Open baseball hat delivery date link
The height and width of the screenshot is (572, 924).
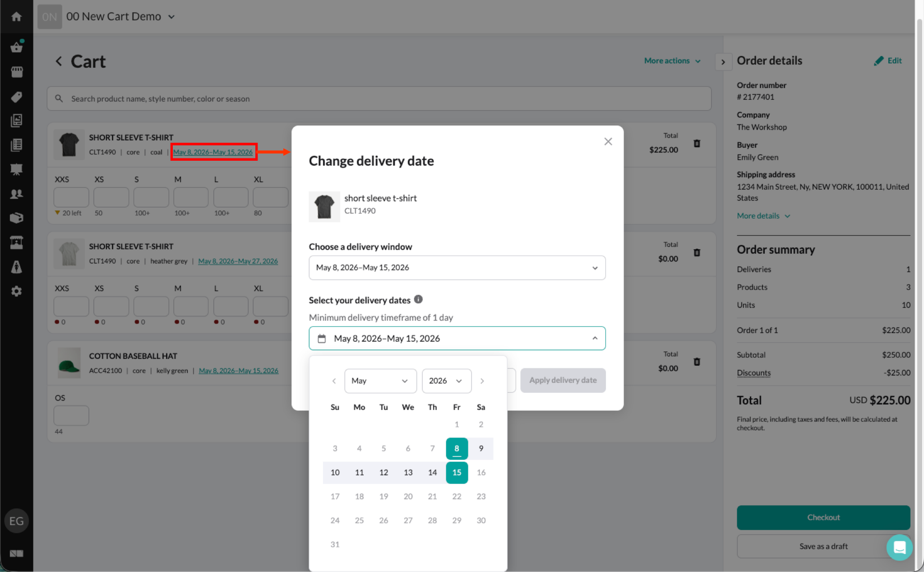point(238,371)
